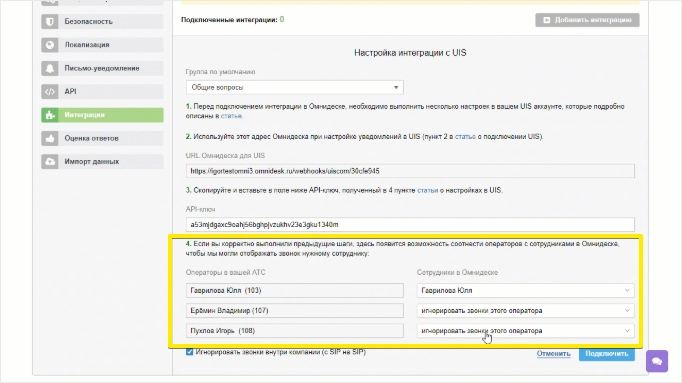Select the Интеграции menu item
Screen dimensions: 682x383
pyautogui.click(x=102, y=115)
